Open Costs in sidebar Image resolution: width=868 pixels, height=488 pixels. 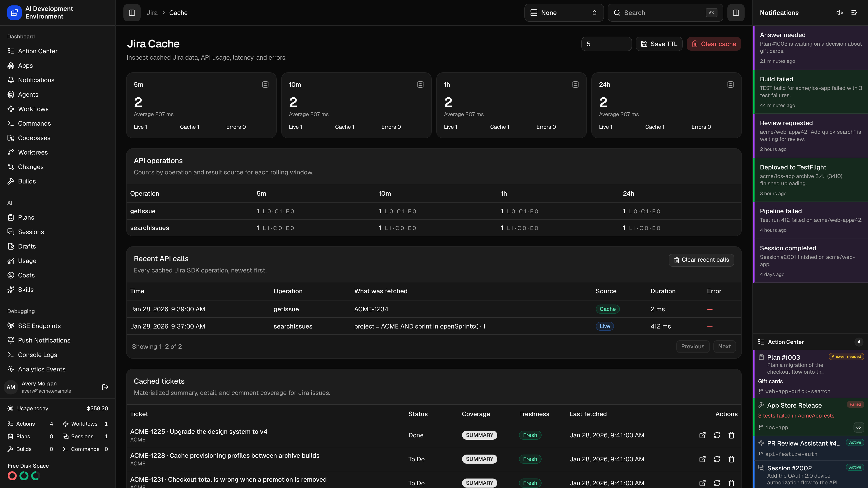58,275
